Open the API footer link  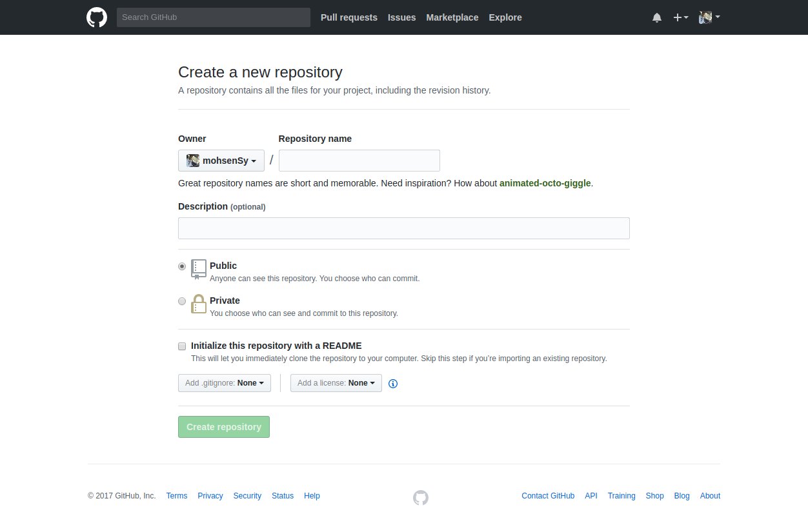(x=591, y=496)
